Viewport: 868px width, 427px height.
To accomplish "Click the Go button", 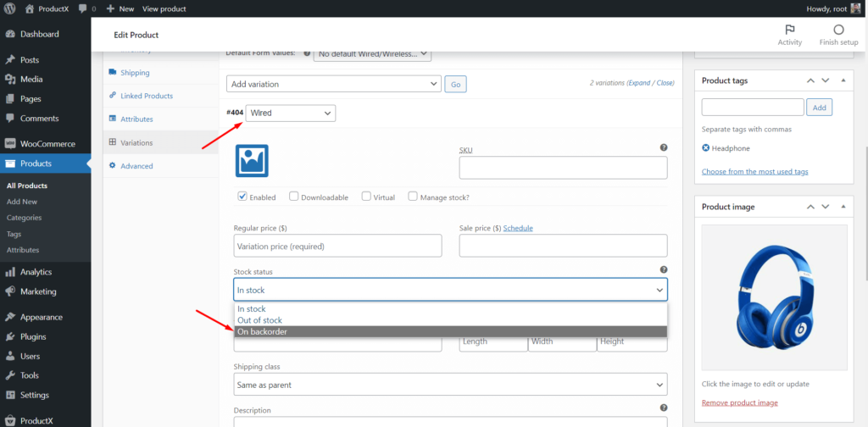I will click(x=455, y=84).
